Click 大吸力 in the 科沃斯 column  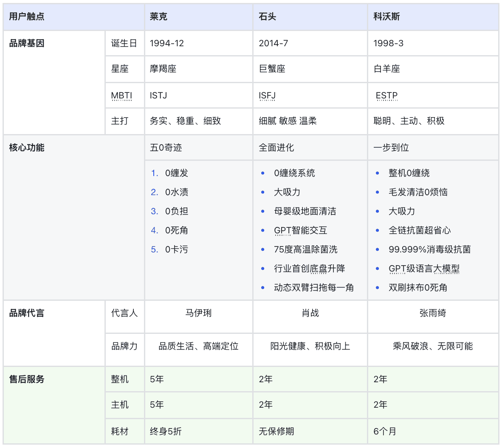point(401,211)
